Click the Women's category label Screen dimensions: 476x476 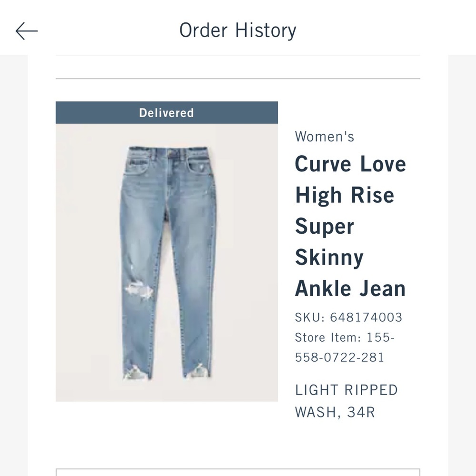tap(325, 137)
